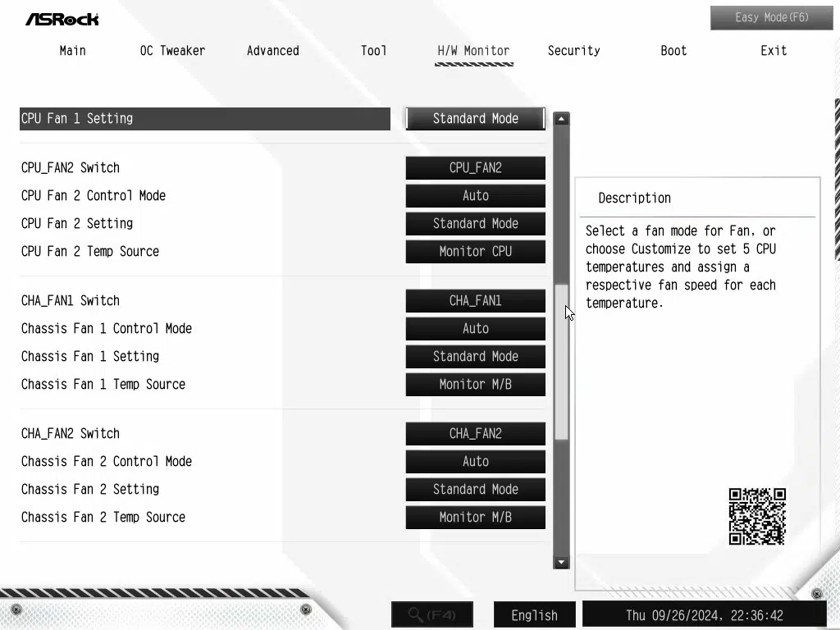Click the ASRock logo
The height and width of the screenshot is (630, 840).
click(62, 18)
